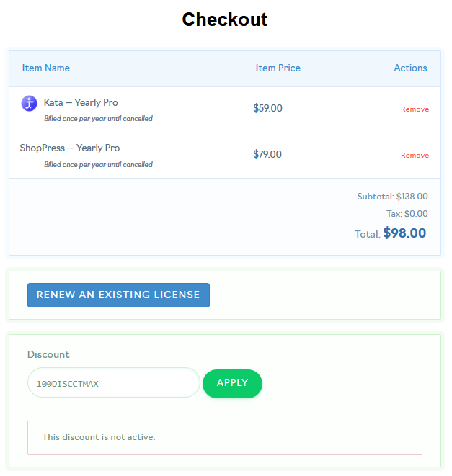This screenshot has width=452, height=476.
Task: Click the Discount field label
Action: [x=48, y=355]
